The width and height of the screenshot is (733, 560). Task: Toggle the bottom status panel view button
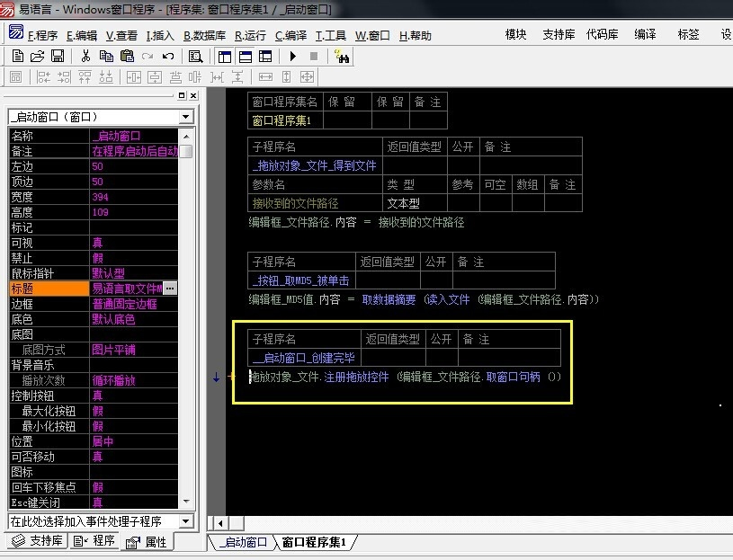[246, 57]
